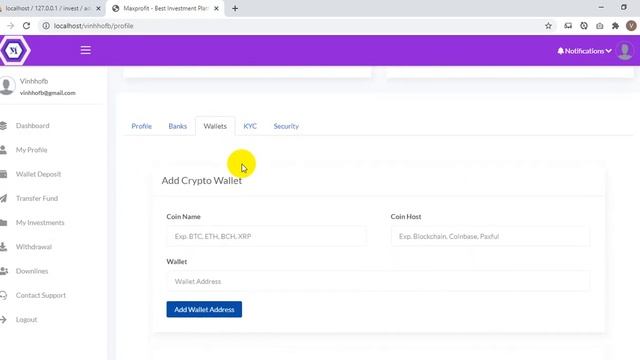Click the Chrome profile avatar V

coord(631,26)
